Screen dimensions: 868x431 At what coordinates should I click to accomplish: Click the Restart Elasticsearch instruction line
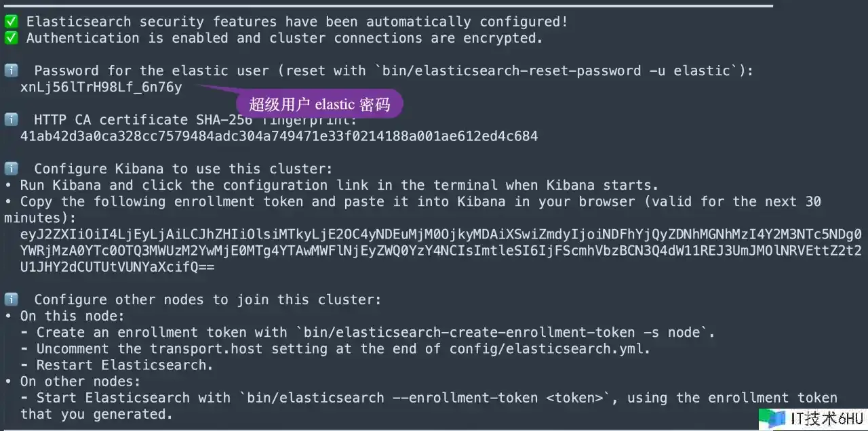(x=125, y=365)
